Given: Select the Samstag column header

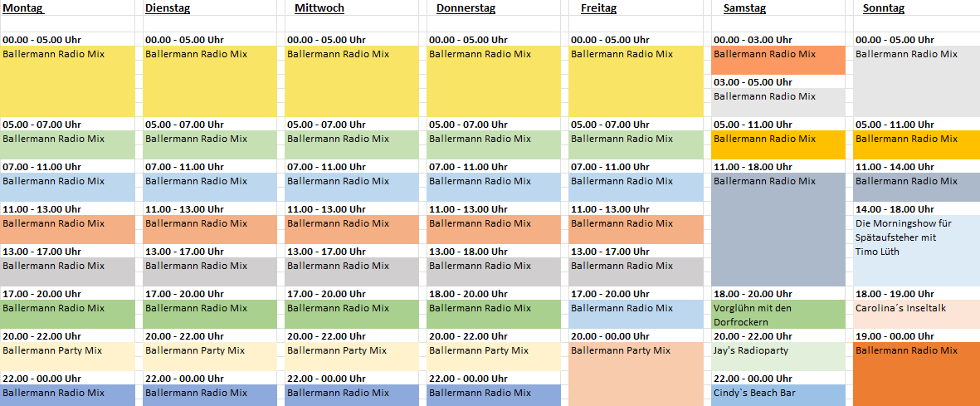Looking at the screenshot, I should click(x=744, y=8).
